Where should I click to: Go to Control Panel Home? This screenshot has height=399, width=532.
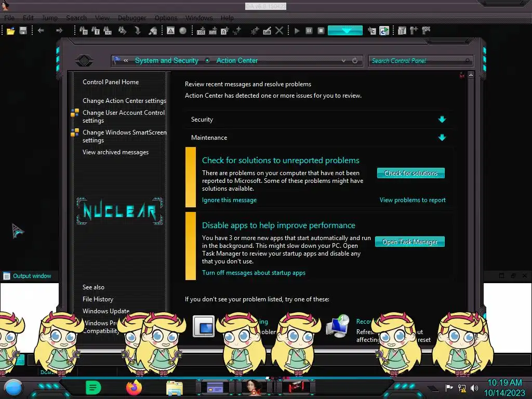tap(111, 82)
